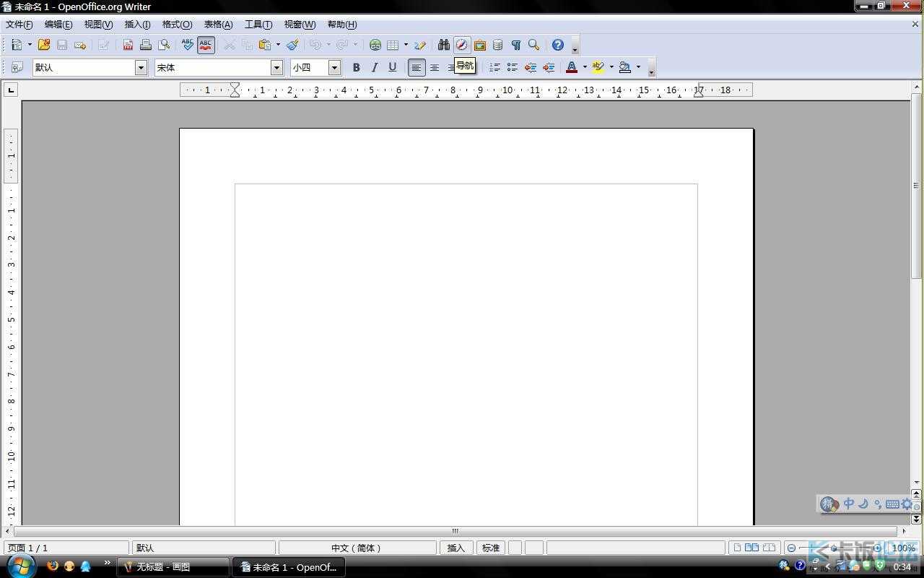The width and height of the screenshot is (924, 578).
Task: Apply Font Color red A swatch
Action: click(572, 67)
